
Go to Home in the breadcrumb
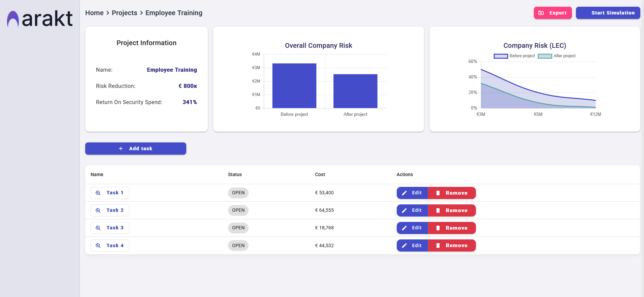[x=94, y=13]
